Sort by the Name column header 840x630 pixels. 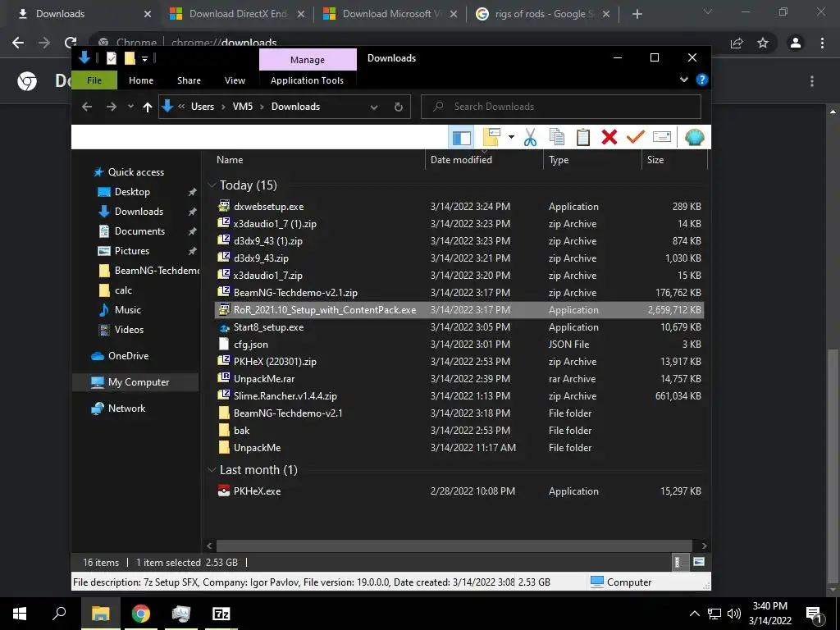[319, 160]
